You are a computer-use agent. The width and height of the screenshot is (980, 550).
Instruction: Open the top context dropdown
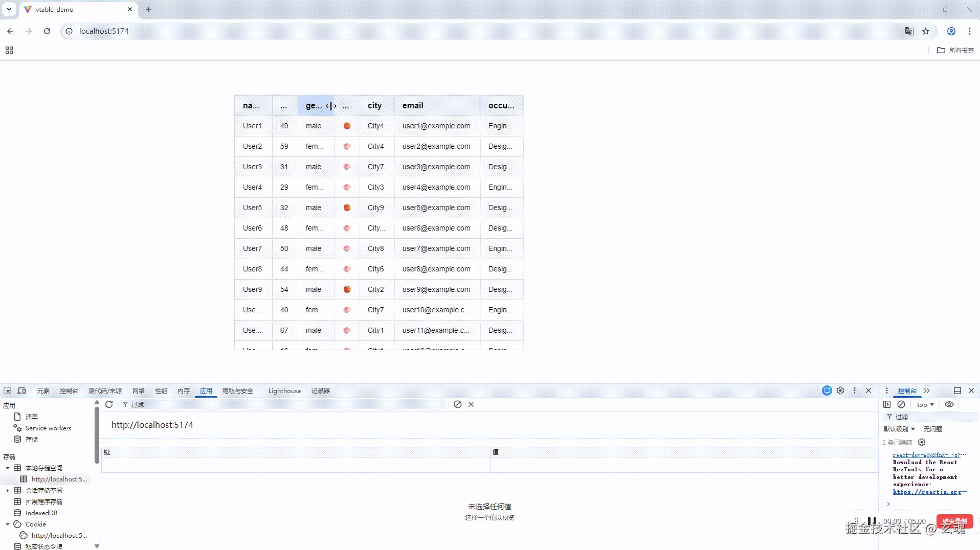pyautogui.click(x=925, y=404)
